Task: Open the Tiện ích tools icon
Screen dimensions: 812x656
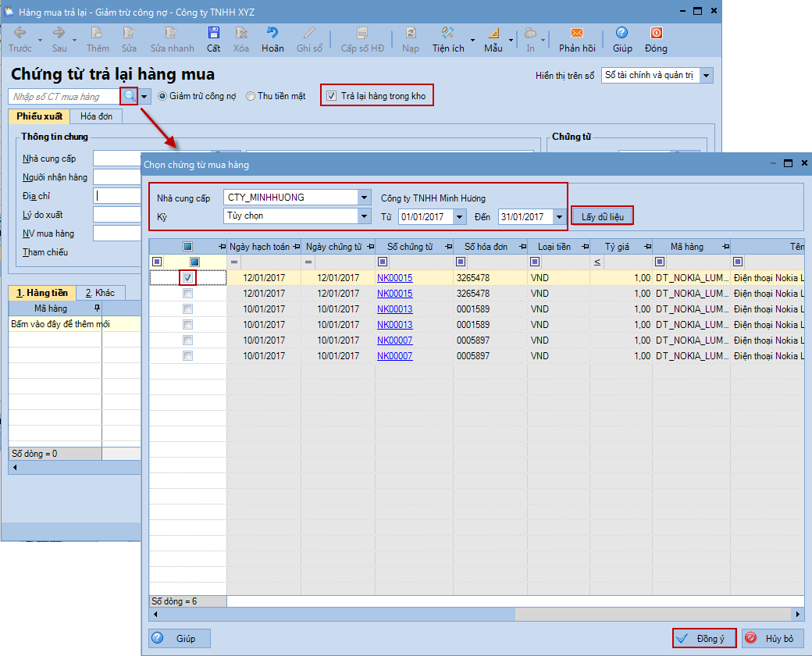Action: 447,33
